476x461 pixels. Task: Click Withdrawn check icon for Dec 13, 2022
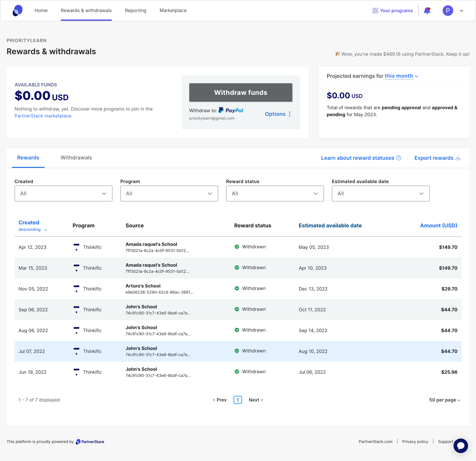(237, 288)
